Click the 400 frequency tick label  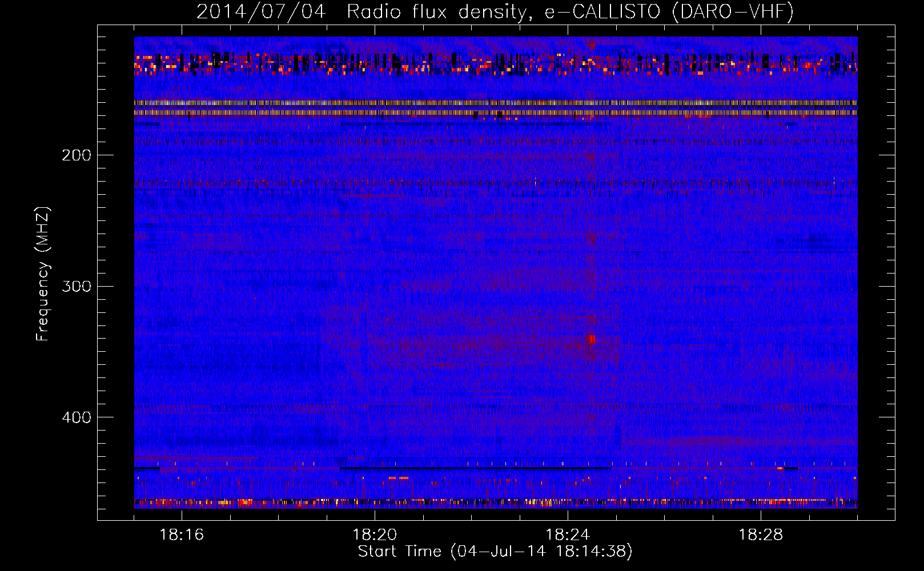click(77, 417)
